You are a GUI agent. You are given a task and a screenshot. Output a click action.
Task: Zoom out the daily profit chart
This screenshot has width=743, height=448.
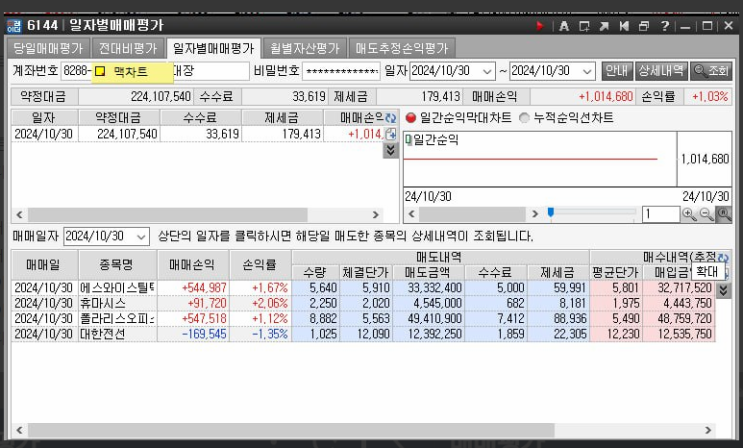(x=707, y=214)
